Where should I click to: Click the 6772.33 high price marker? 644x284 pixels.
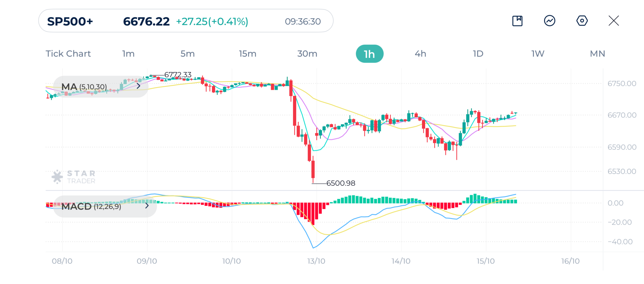178,75
